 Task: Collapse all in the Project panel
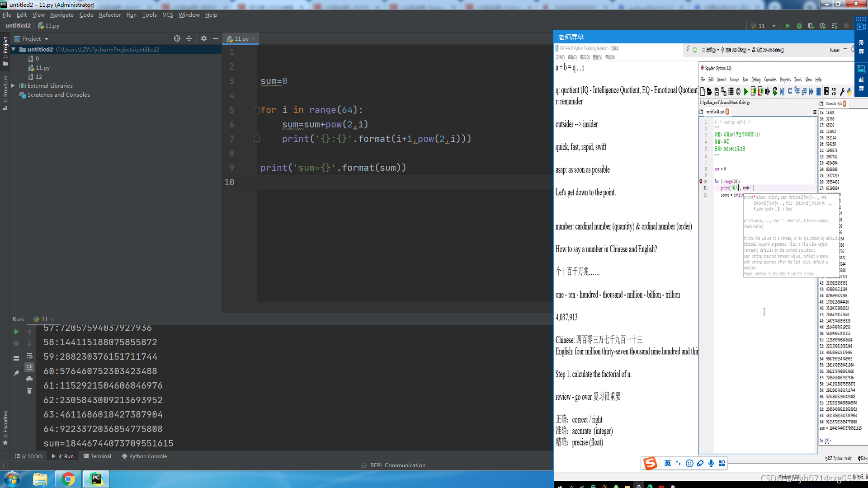(x=189, y=38)
